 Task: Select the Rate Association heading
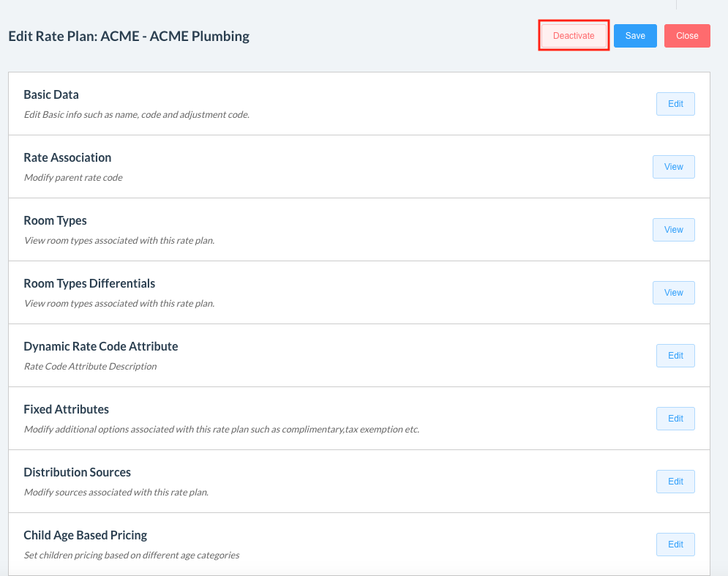pos(67,157)
